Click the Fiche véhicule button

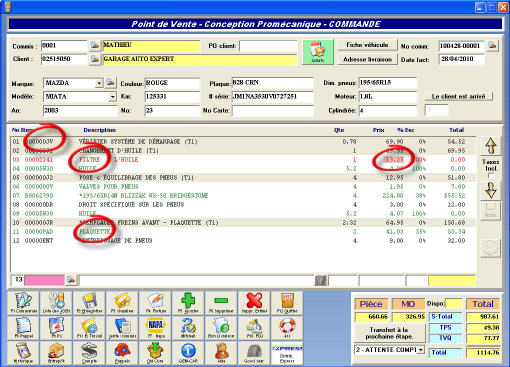point(367,45)
